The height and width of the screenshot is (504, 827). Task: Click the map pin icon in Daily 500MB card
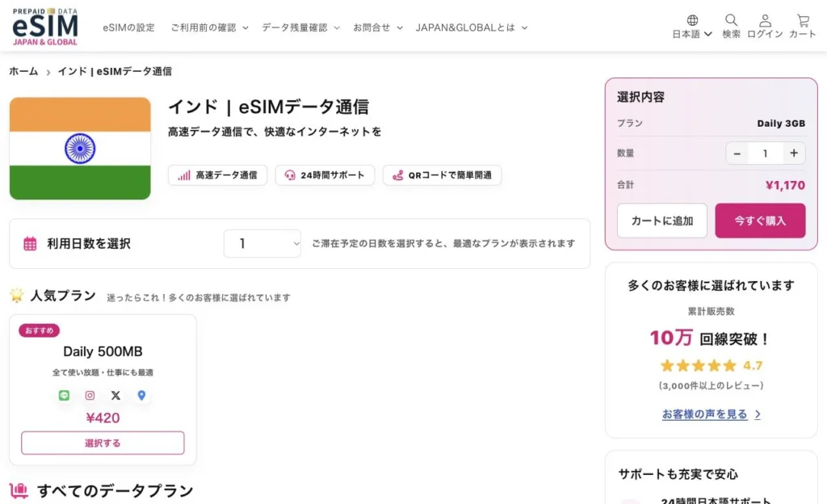141,395
